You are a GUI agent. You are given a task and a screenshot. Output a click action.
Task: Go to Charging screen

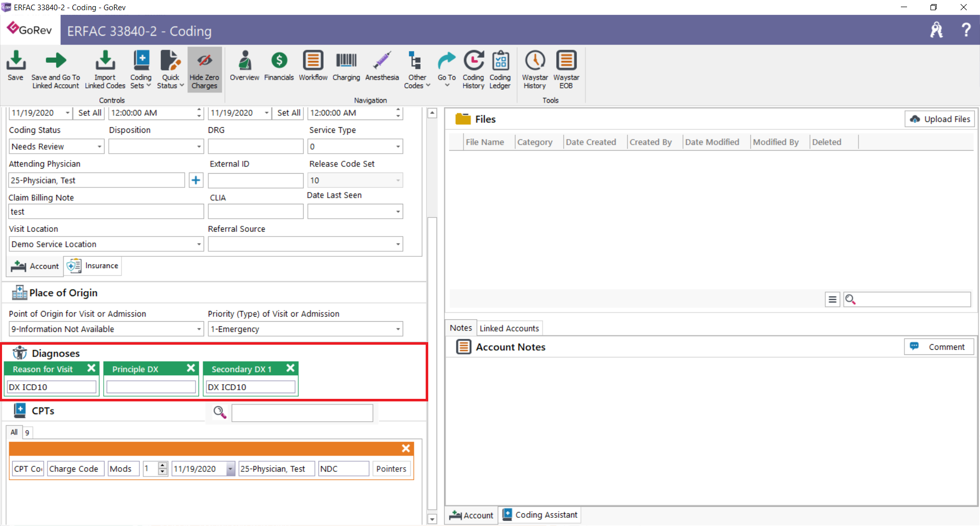tap(346, 66)
